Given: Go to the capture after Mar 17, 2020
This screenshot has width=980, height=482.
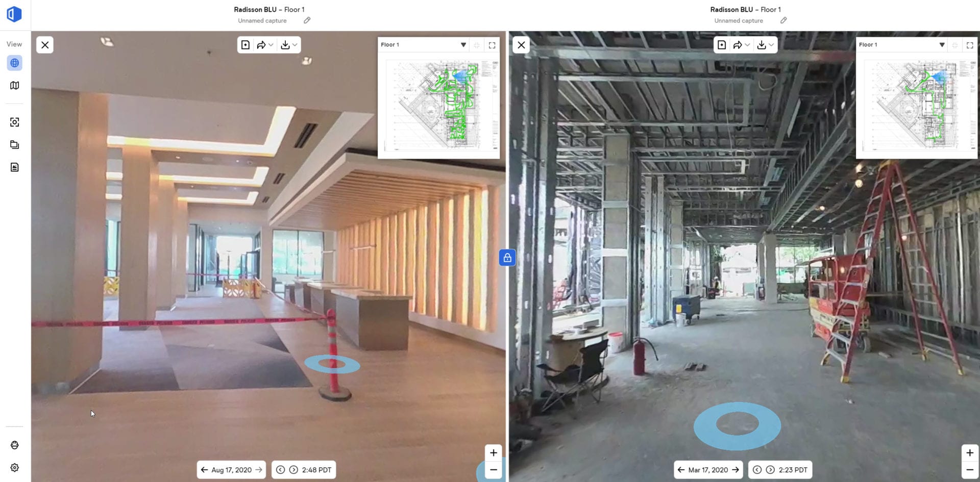Looking at the screenshot, I should 736,470.
